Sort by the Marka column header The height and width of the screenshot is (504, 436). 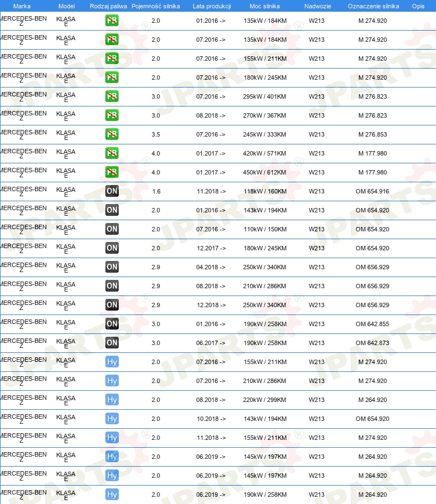tap(22, 6)
